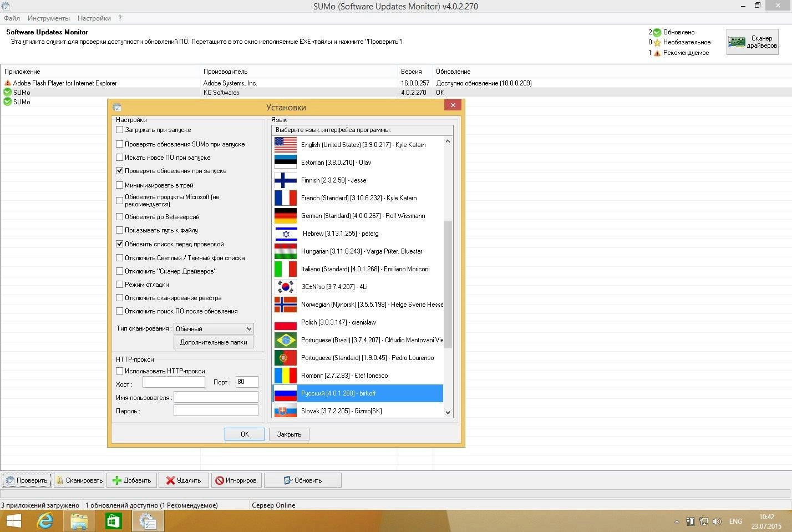This screenshot has height=532, width=792.
Task: Open File Explorer from the taskbar
Action: [x=79, y=521]
